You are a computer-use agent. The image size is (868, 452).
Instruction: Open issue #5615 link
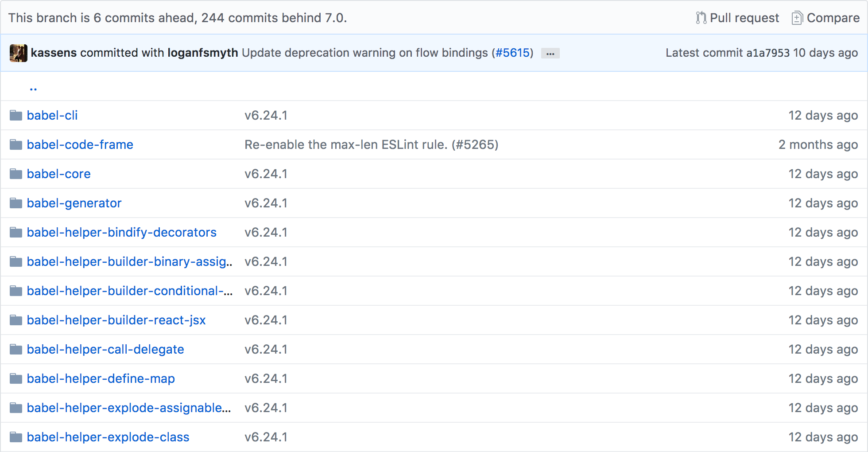[512, 53]
